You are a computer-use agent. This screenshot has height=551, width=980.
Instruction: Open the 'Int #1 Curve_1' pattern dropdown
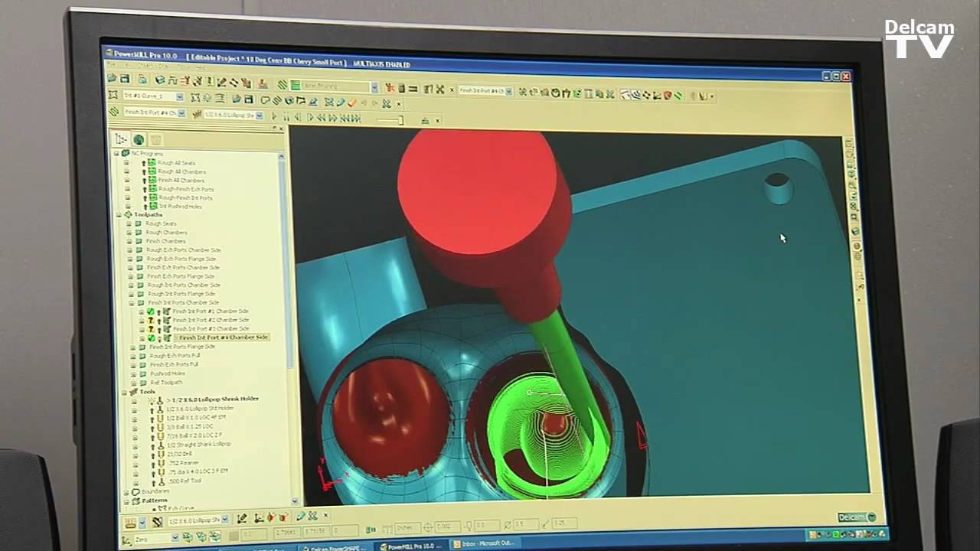coord(179,97)
